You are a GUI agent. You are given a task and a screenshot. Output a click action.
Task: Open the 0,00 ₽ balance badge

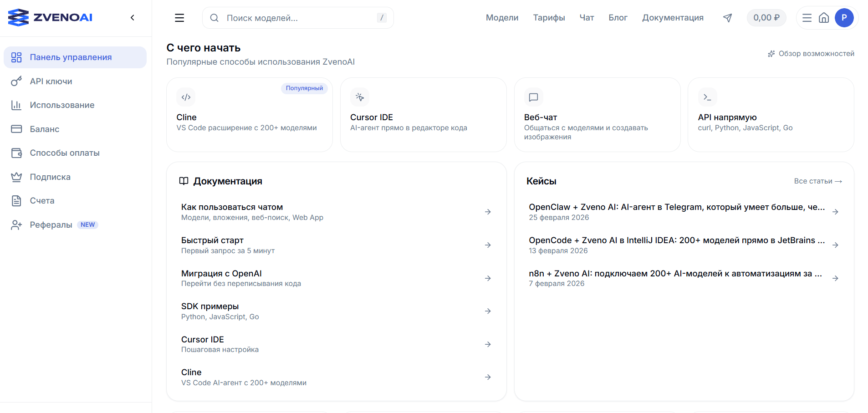coord(766,18)
